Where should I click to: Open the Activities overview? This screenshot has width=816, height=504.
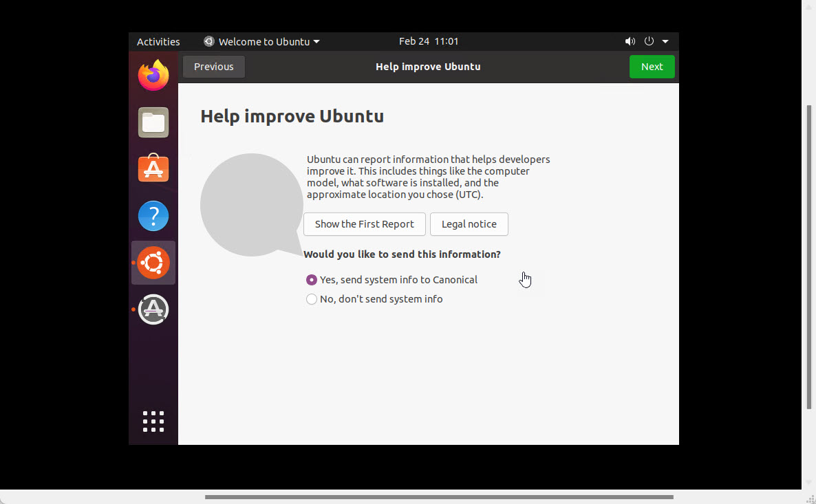pos(158,41)
